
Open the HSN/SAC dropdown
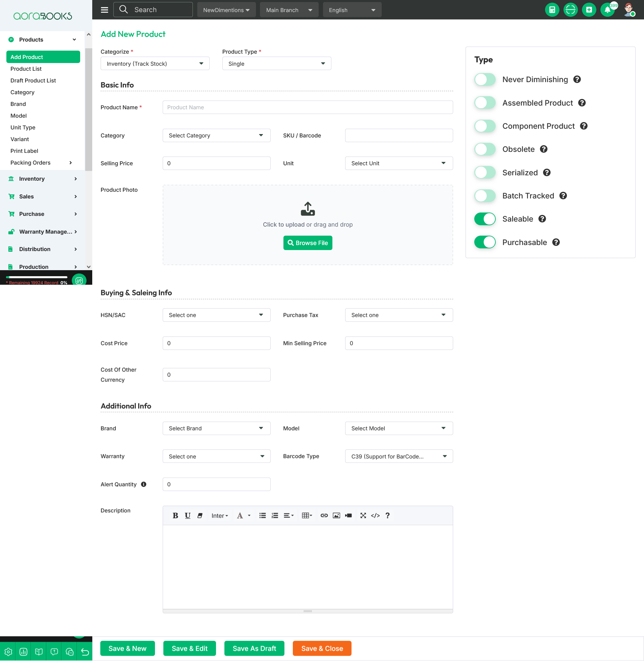point(216,315)
